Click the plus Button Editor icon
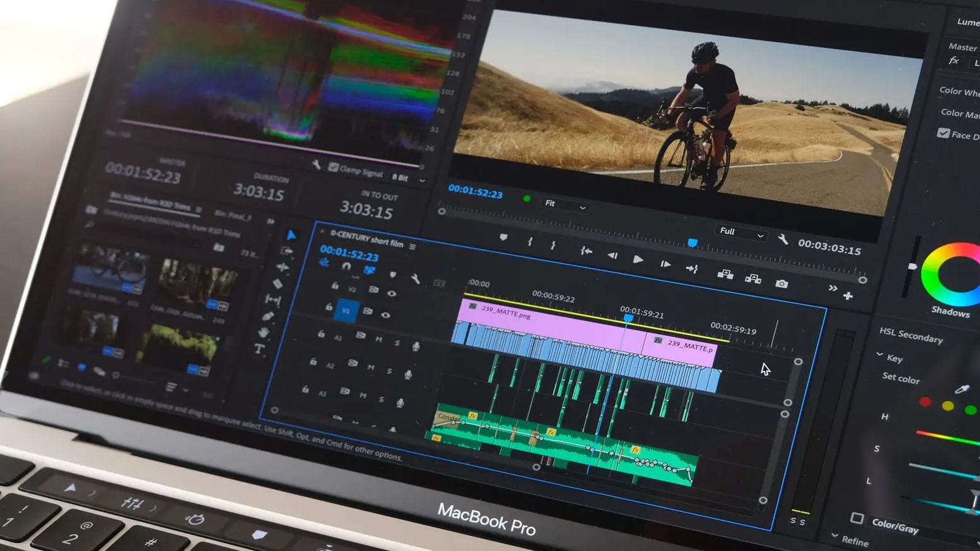This screenshot has width=980, height=551. pos(848,296)
